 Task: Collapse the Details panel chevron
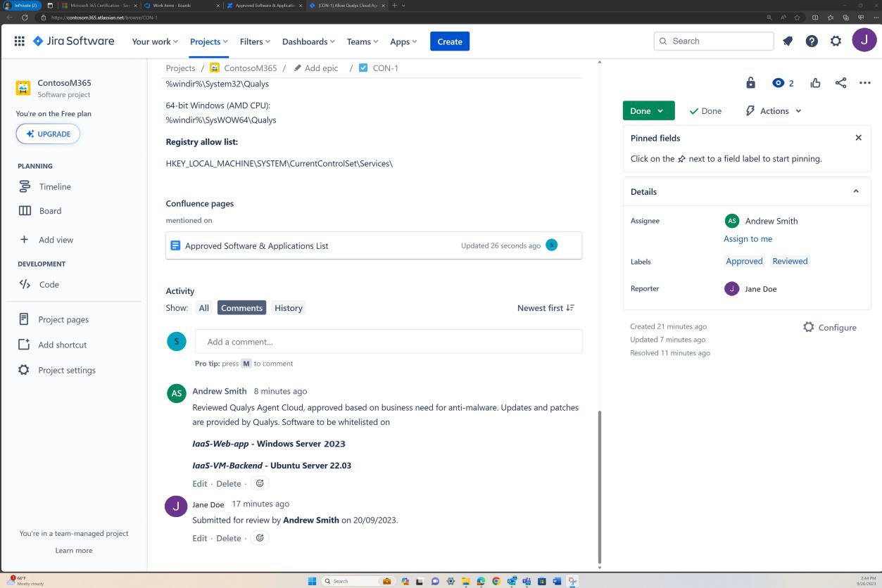coord(856,191)
